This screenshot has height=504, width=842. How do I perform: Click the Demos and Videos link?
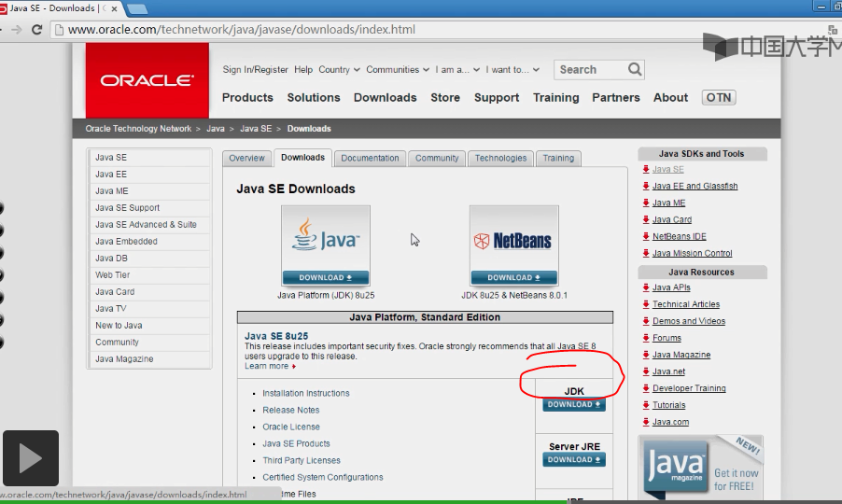[688, 321]
